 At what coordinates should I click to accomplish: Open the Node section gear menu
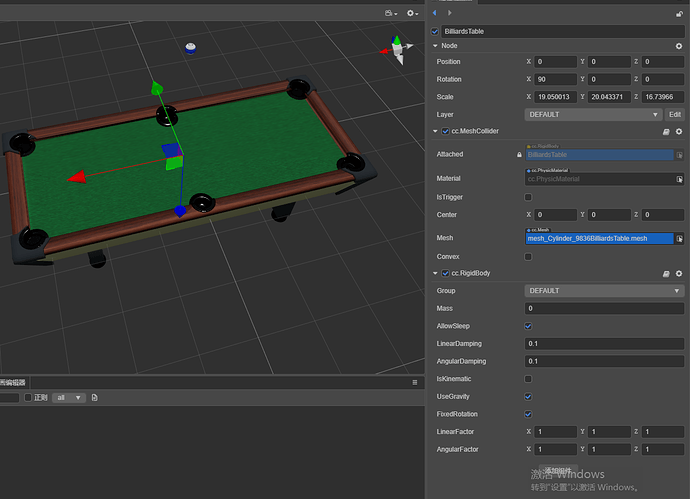click(x=679, y=46)
